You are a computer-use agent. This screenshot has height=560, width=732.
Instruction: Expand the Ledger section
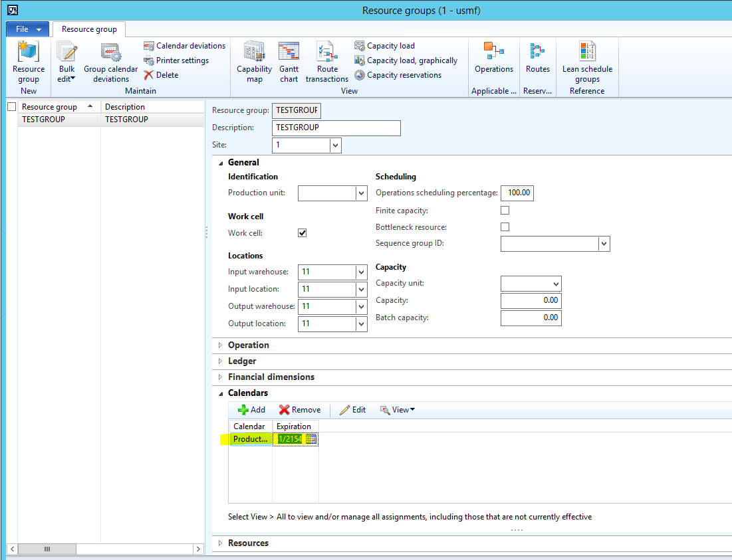pos(242,361)
